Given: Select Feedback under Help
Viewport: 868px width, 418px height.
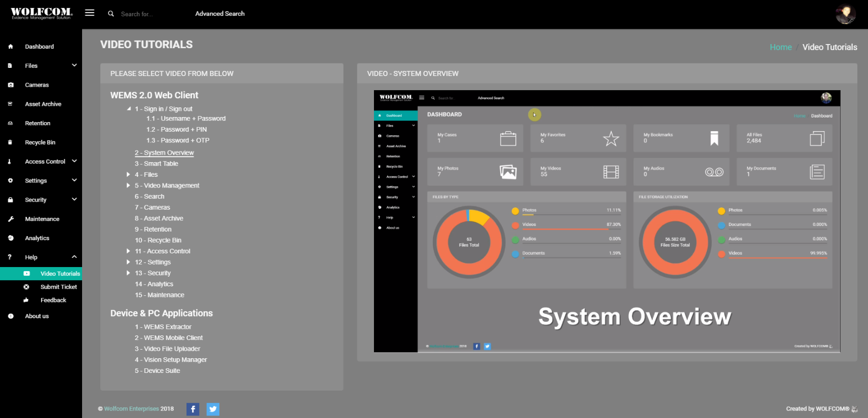Looking at the screenshot, I should tap(53, 300).
